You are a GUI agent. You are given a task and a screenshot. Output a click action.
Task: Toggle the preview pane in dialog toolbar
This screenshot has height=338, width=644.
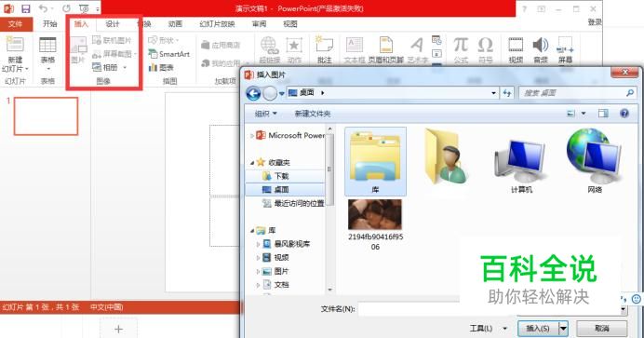click(x=603, y=114)
